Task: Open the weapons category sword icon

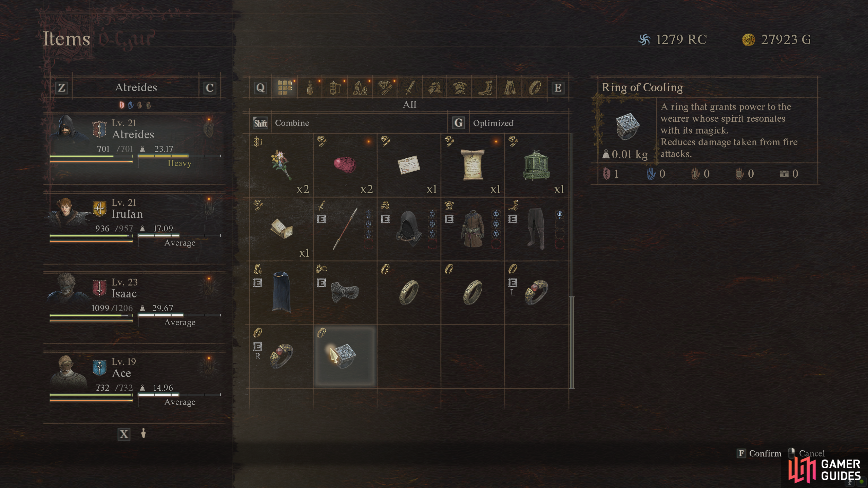Action: click(x=410, y=88)
